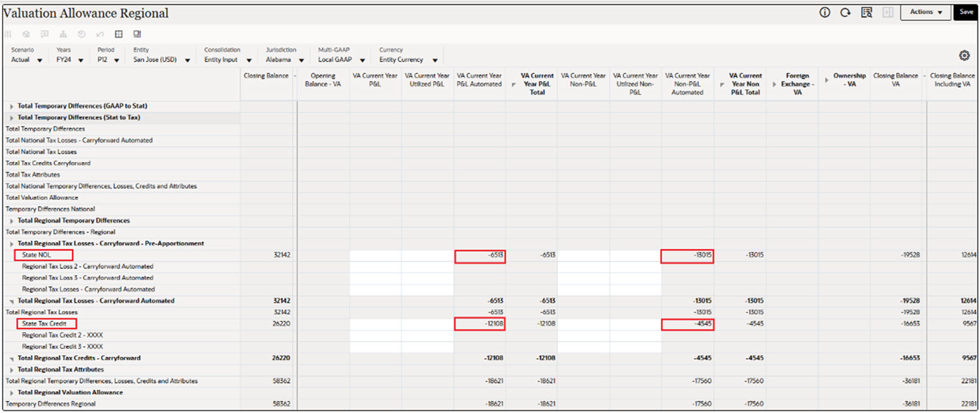
Task: Click the add comment icon
Action: [44, 34]
